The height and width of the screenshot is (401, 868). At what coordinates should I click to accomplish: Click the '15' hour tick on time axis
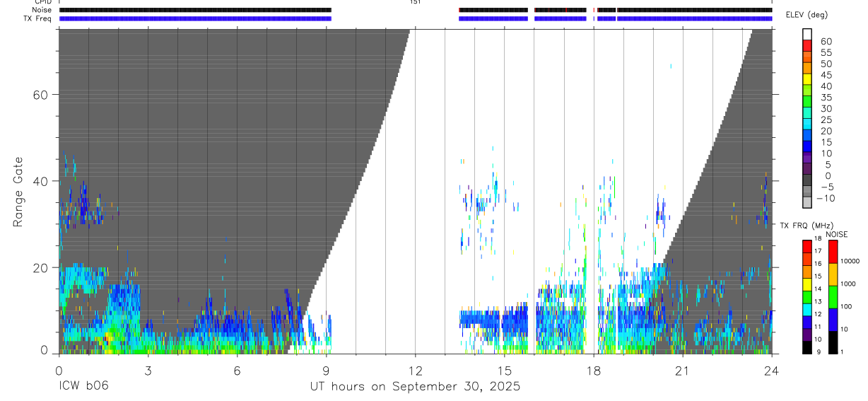(x=504, y=371)
